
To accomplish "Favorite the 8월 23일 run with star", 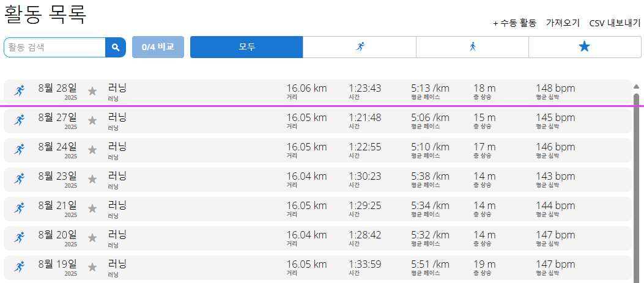I will pos(92,179).
